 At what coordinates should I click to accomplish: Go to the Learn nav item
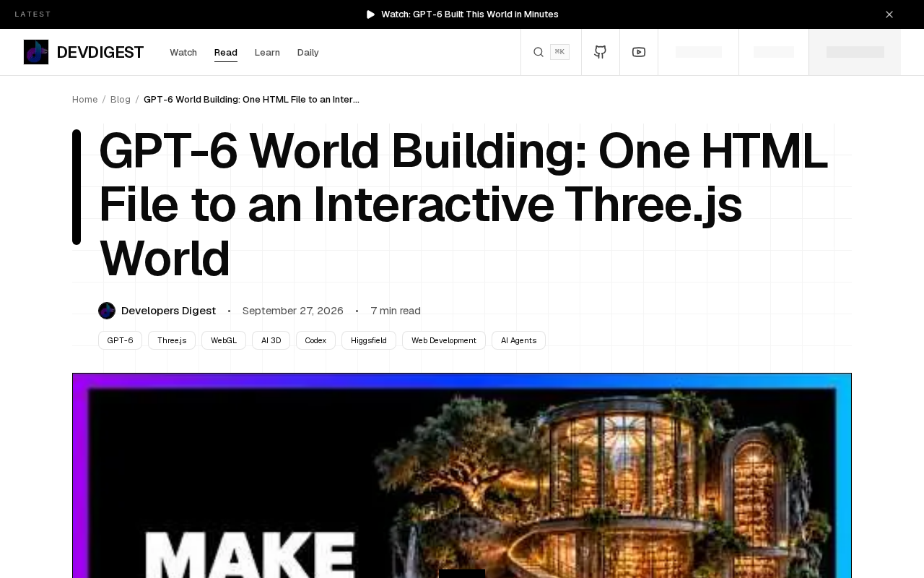point(267,53)
